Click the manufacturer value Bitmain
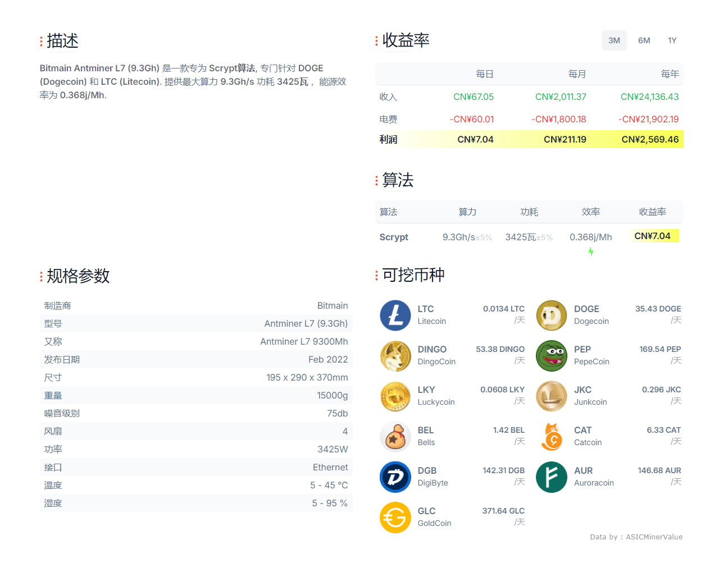This screenshot has width=728, height=563. (x=333, y=305)
